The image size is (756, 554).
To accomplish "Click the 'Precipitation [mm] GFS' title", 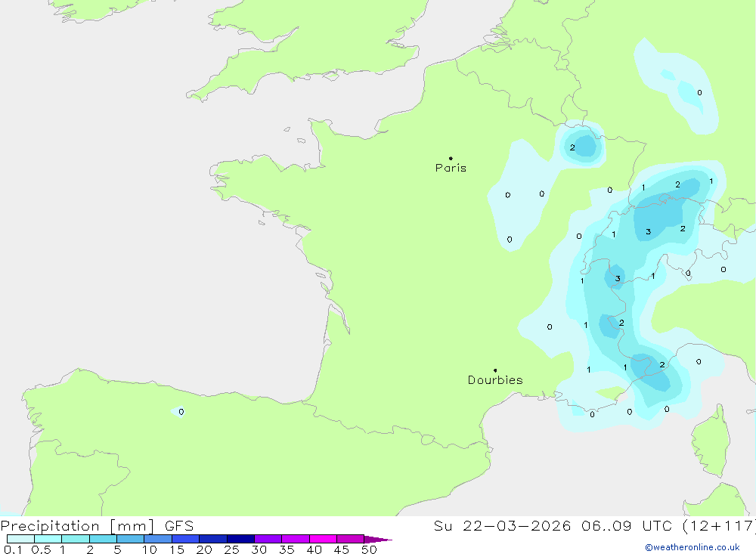I will point(97,525).
